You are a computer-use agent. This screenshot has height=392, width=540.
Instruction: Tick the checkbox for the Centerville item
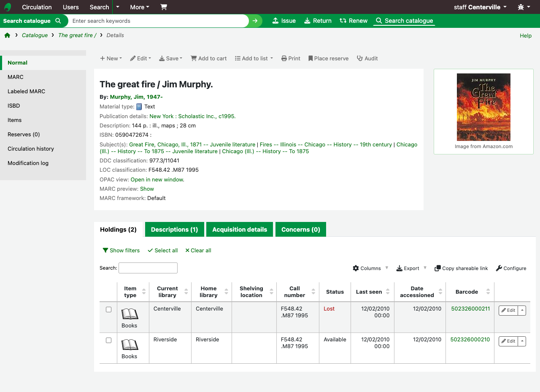(108, 309)
